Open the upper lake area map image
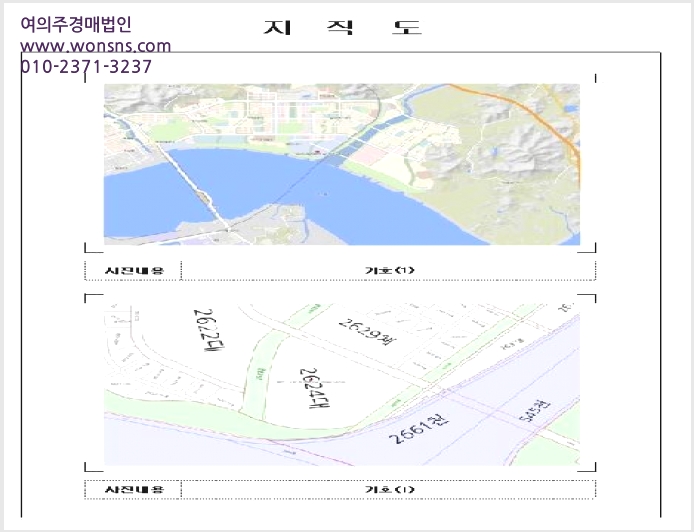 342,164
